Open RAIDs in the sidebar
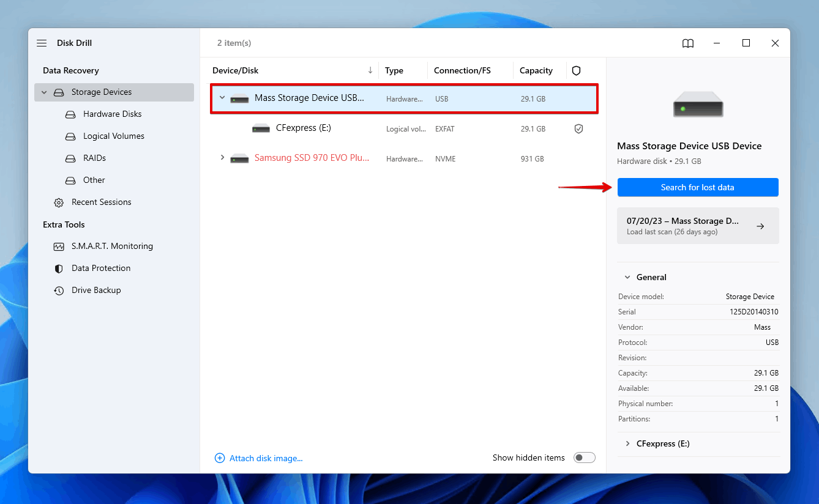The height and width of the screenshot is (504, 819). tap(95, 158)
